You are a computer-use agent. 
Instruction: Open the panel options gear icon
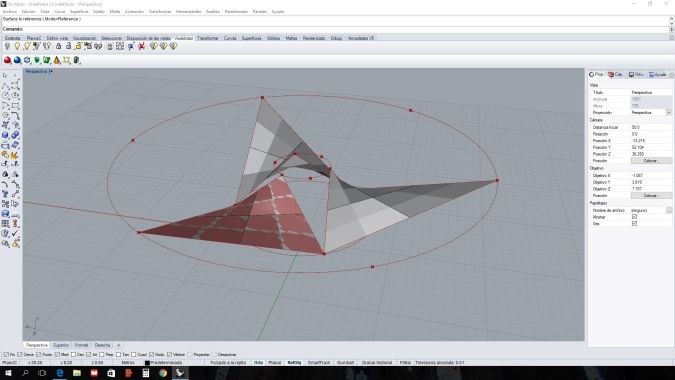[671, 75]
